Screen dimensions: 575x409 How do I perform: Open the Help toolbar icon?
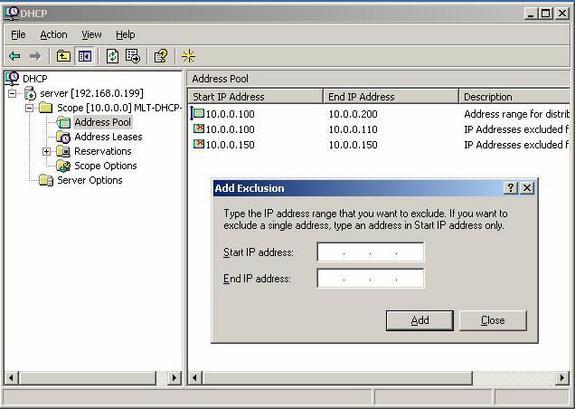[161, 56]
